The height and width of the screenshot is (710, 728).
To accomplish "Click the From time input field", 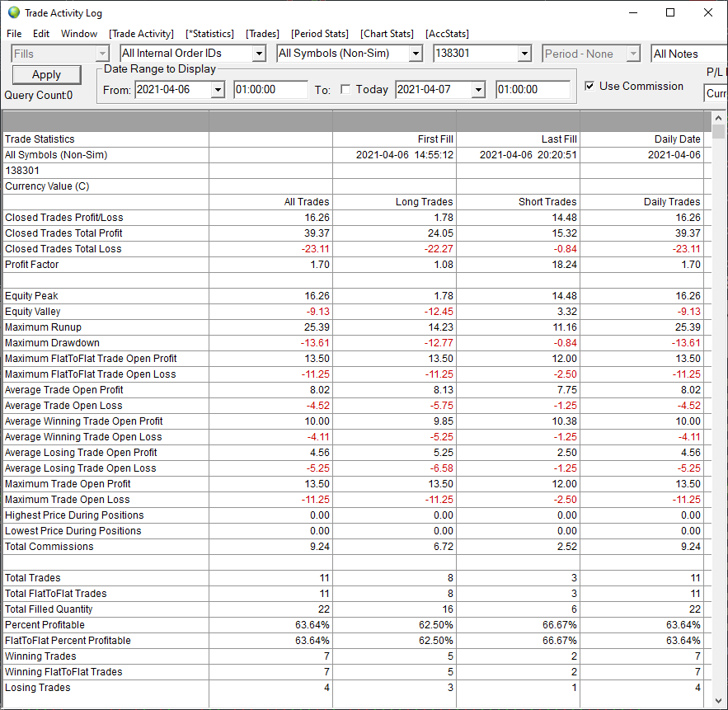I will 270,90.
